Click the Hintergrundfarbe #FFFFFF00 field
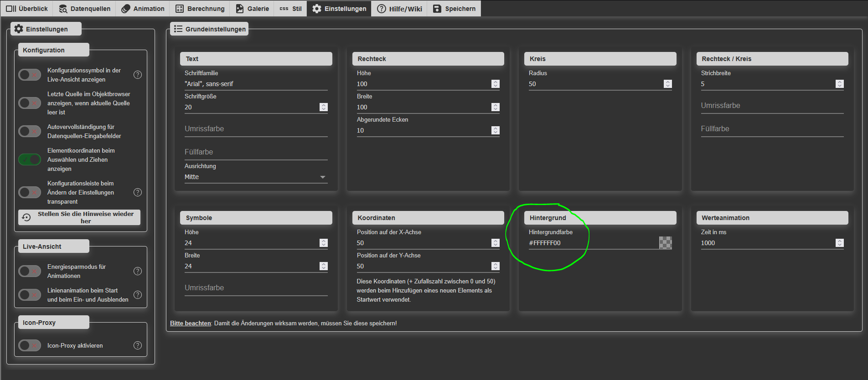The height and width of the screenshot is (380, 868). 593,243
